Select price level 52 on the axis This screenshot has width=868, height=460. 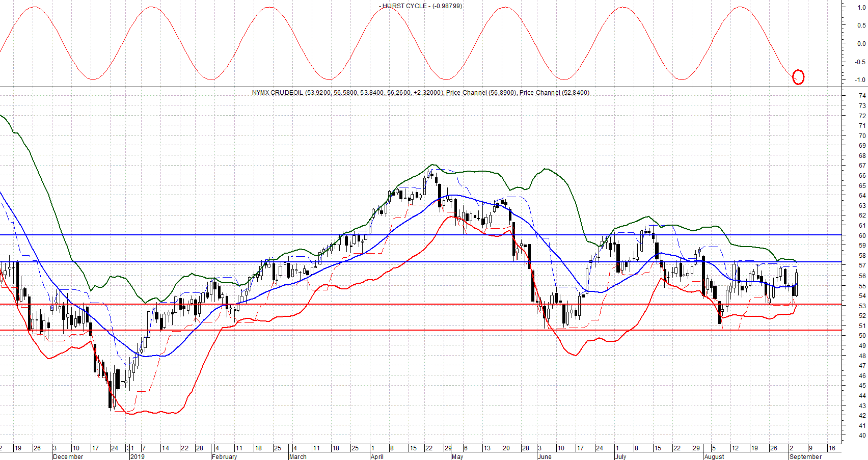click(x=862, y=316)
